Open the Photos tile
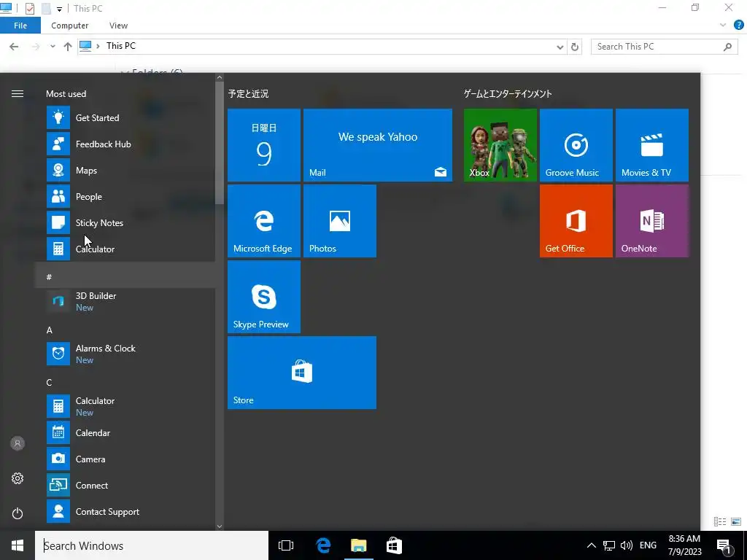Image resolution: width=747 pixels, height=560 pixels. (x=340, y=221)
